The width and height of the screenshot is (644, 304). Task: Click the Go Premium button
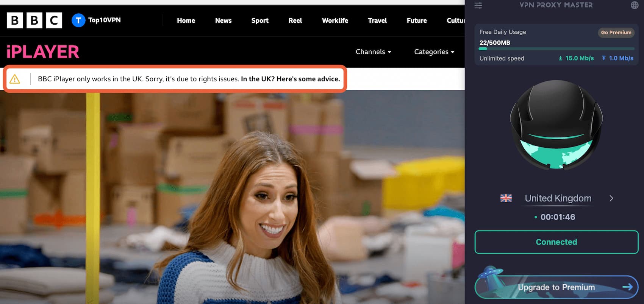pyautogui.click(x=616, y=33)
